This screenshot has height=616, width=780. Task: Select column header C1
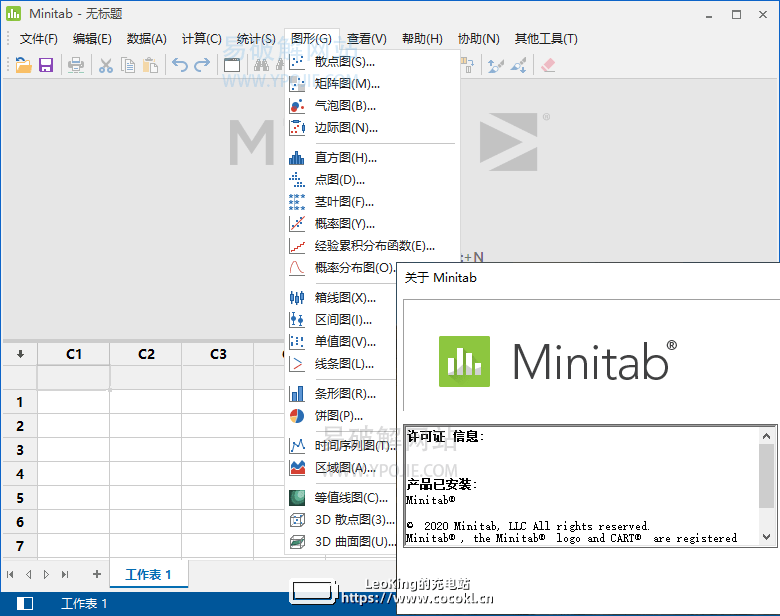pyautogui.click(x=74, y=354)
